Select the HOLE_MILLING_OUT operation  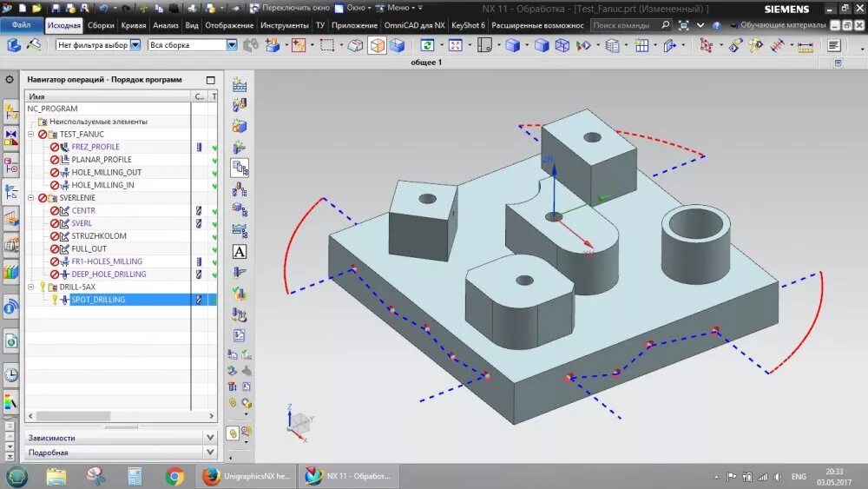click(x=106, y=172)
